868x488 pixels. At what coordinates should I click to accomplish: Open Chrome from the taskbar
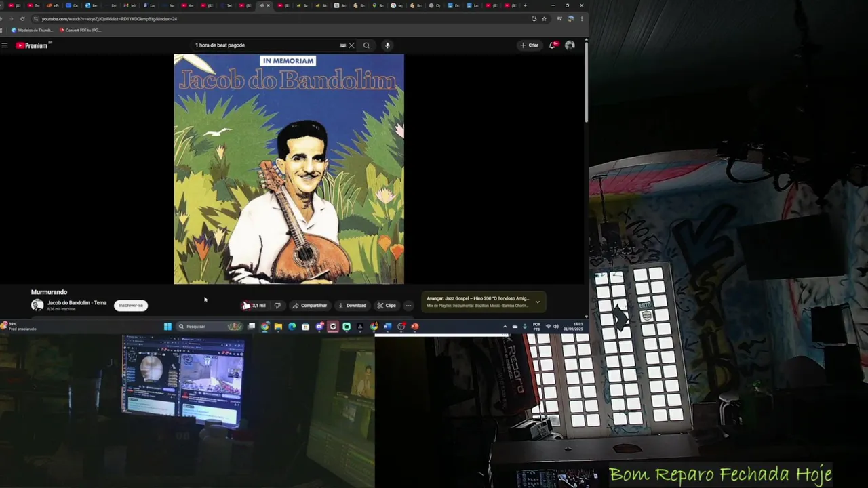point(264,326)
